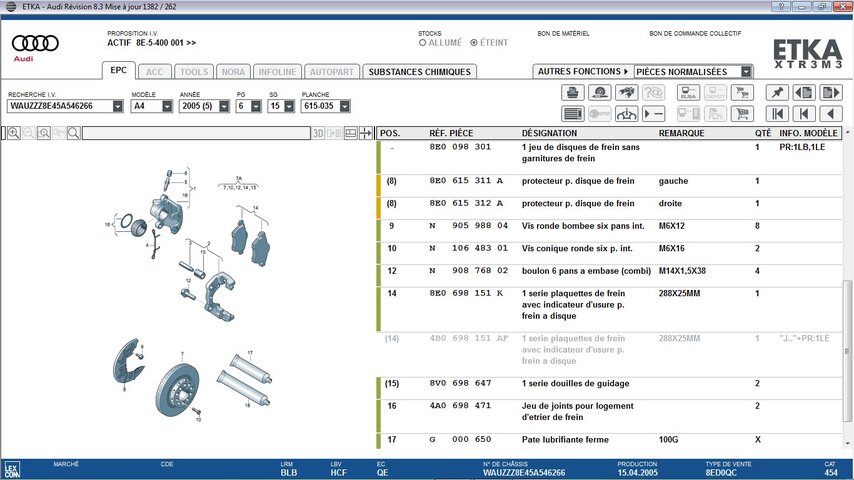Image resolution: width=854 pixels, height=480 pixels.
Task: Open the PIÈCES NORMALISÉES dropdown
Action: coord(746,71)
